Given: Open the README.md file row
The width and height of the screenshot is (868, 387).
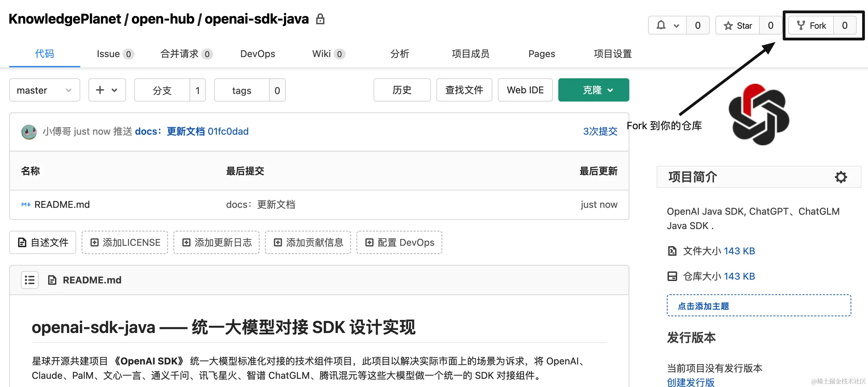Looking at the screenshot, I should click(x=319, y=204).
